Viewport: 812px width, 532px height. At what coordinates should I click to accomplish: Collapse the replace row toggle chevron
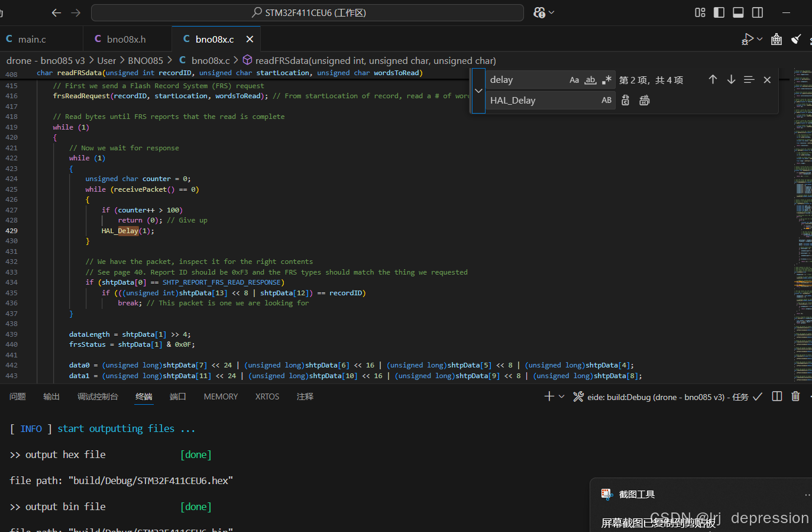pyautogui.click(x=478, y=91)
